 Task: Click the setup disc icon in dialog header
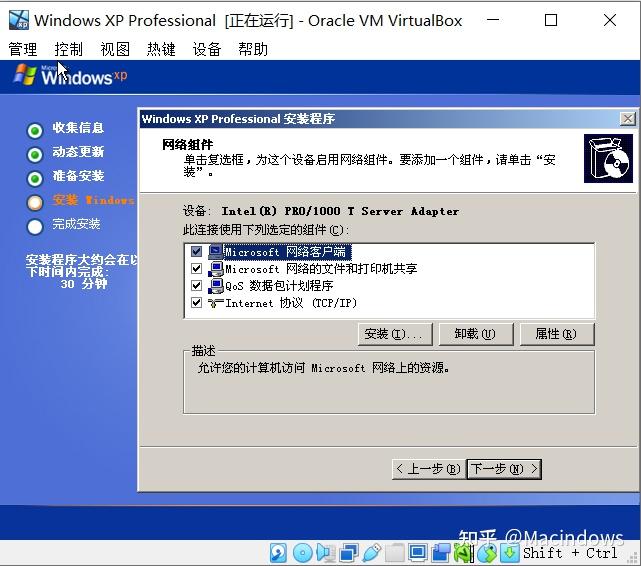coord(608,159)
